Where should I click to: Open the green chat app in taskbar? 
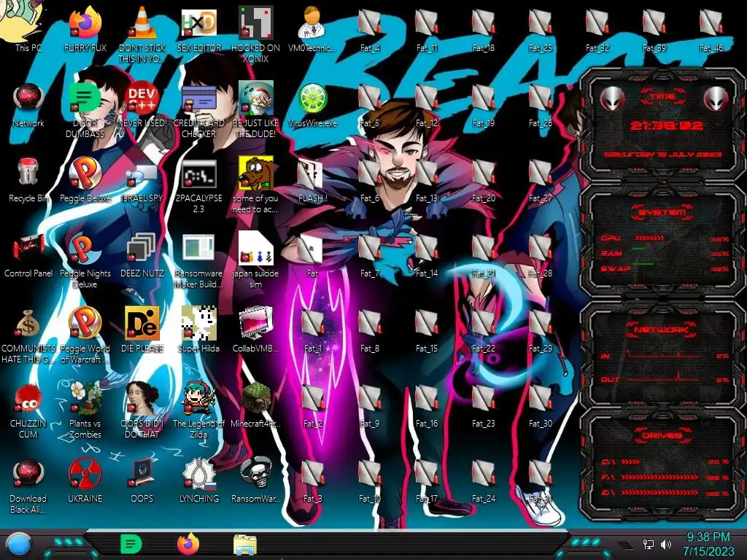(131, 544)
